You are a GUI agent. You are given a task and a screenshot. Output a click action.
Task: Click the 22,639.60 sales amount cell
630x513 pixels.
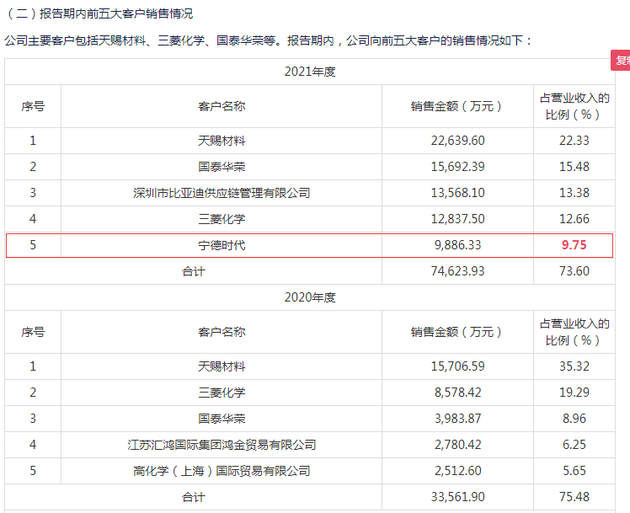(x=457, y=140)
